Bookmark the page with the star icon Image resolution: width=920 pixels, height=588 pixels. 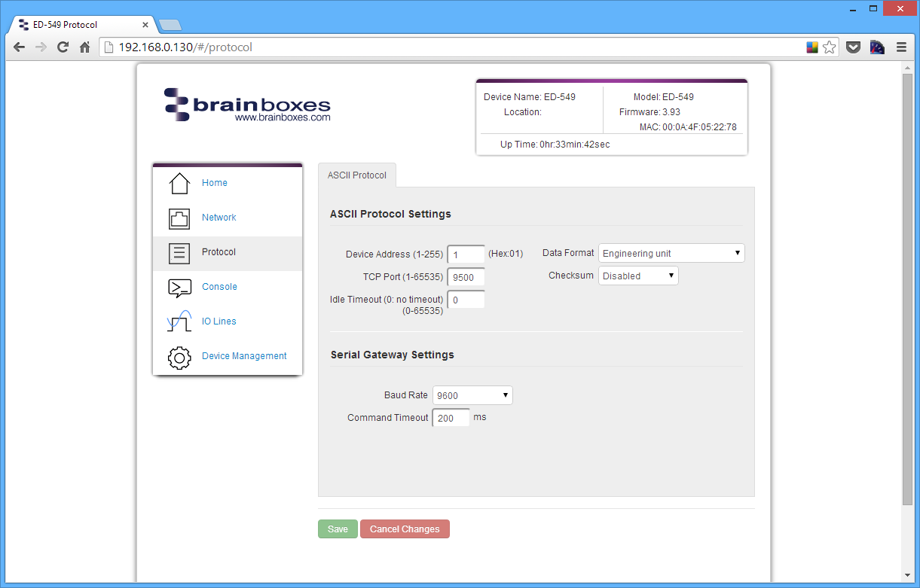click(830, 47)
